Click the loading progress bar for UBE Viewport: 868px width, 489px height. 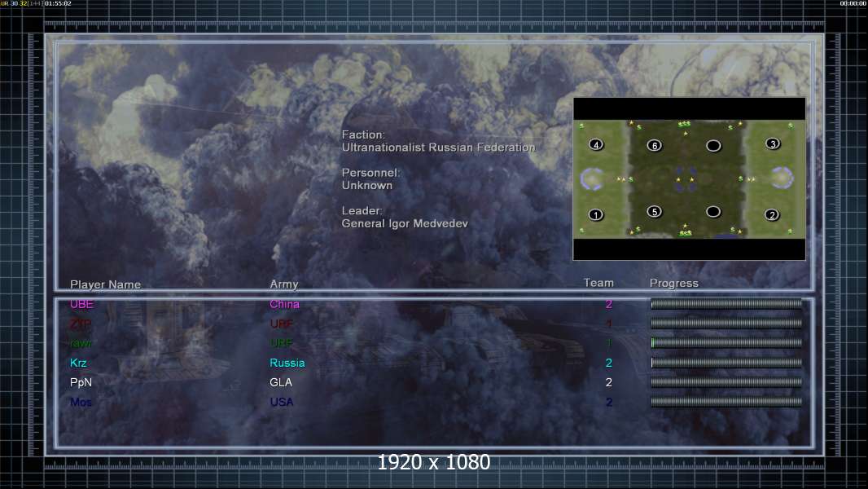click(x=726, y=303)
